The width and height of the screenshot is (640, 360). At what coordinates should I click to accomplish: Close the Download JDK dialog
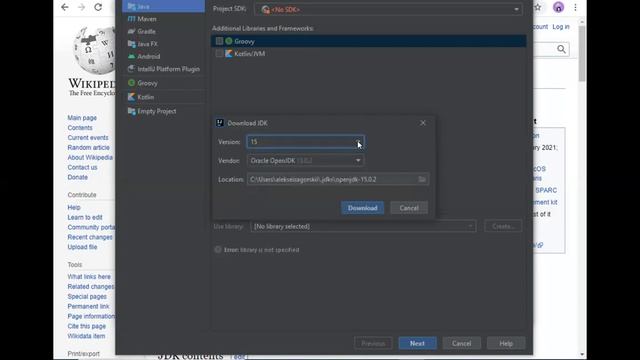pos(423,123)
